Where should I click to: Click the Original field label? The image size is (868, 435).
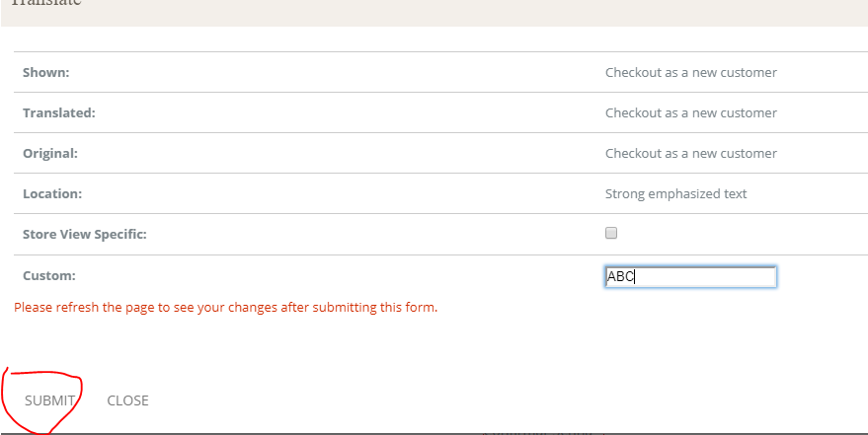49,154
